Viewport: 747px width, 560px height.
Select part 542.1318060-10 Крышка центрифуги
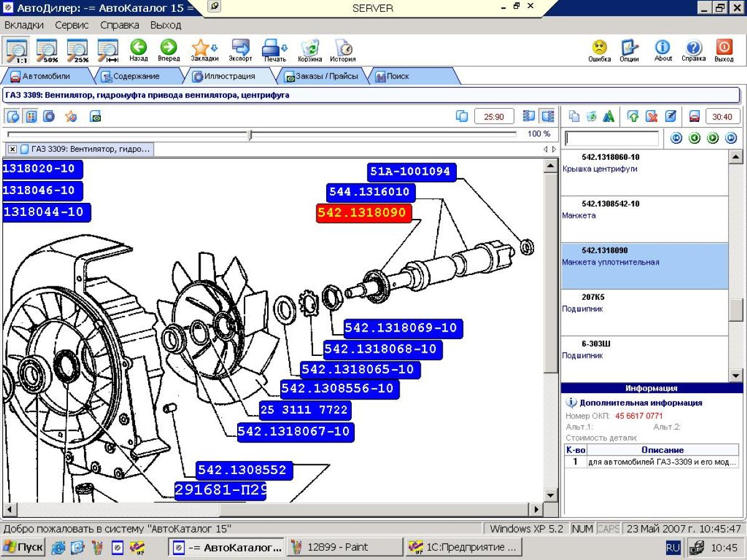pyautogui.click(x=644, y=172)
